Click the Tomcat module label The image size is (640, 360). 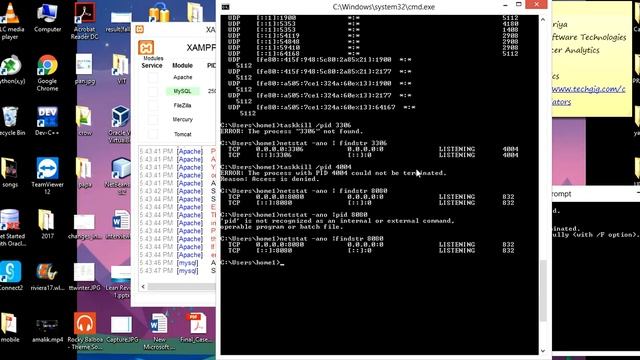(x=182, y=134)
